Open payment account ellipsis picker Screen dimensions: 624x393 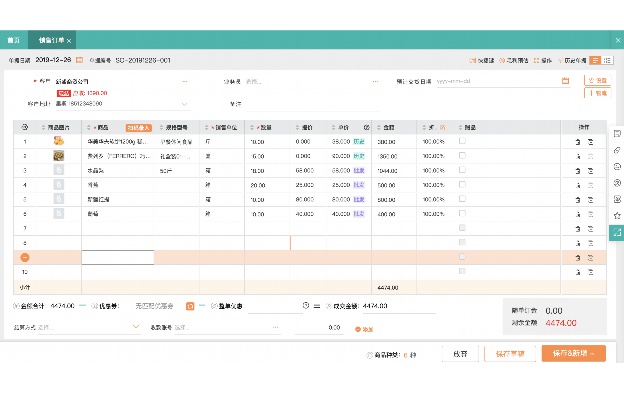click(x=275, y=327)
